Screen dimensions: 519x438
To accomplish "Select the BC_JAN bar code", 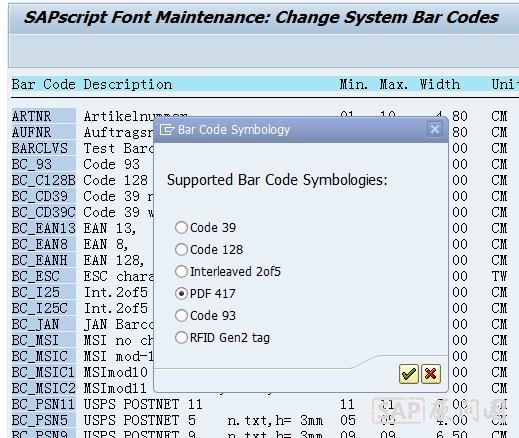I will point(44,324).
